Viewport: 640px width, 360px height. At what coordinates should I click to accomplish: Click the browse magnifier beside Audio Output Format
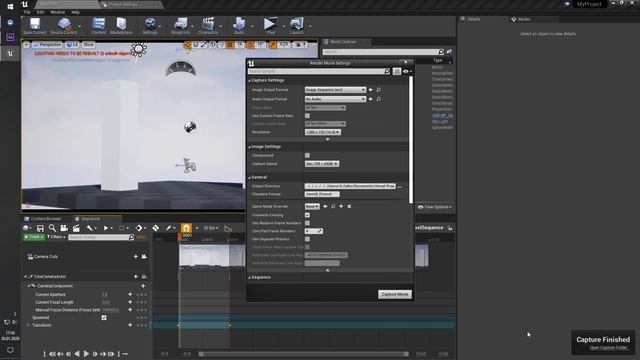click(x=379, y=99)
